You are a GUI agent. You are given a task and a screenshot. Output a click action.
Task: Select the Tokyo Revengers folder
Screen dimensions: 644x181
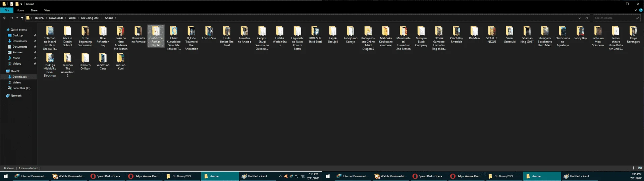click(633, 35)
